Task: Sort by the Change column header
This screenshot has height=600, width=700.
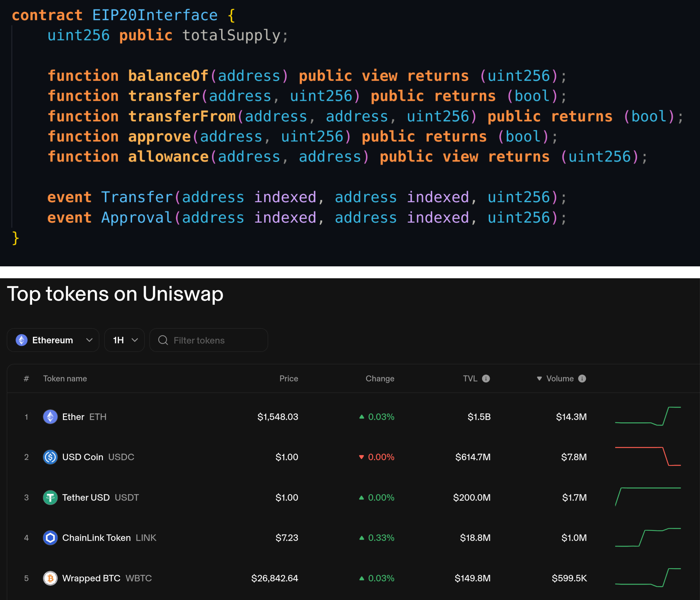Action: (x=380, y=378)
